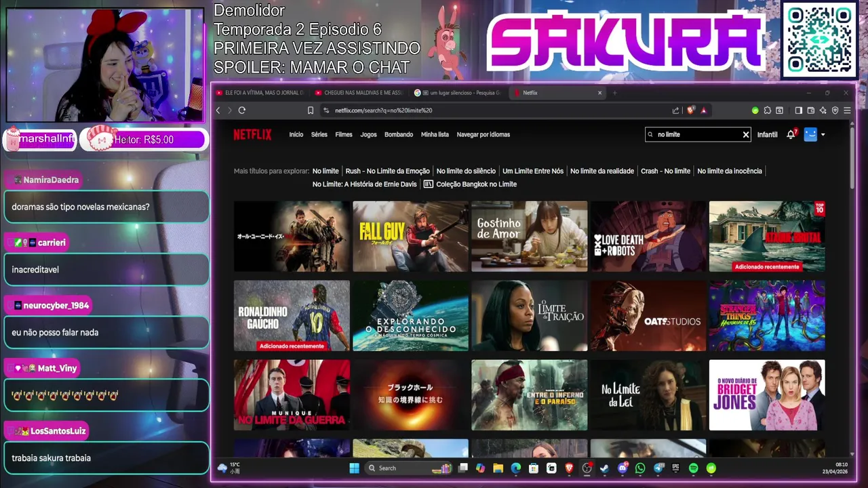This screenshot has width=868, height=488.
Task: Open the Windows Start menu
Action: click(x=354, y=468)
